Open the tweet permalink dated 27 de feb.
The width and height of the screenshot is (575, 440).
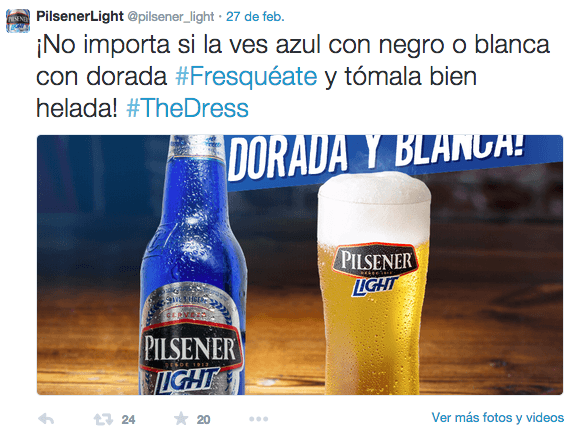pyautogui.click(x=255, y=16)
